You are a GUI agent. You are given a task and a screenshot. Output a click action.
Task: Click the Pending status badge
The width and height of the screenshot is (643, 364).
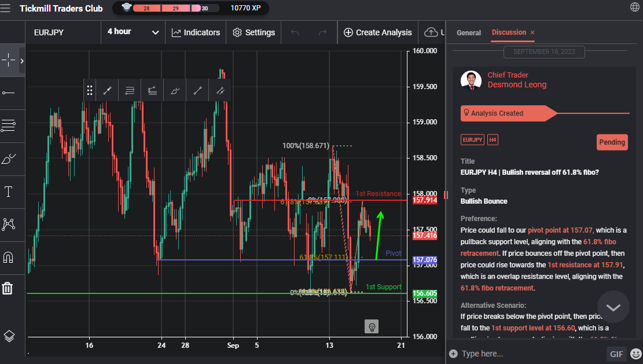pos(612,142)
